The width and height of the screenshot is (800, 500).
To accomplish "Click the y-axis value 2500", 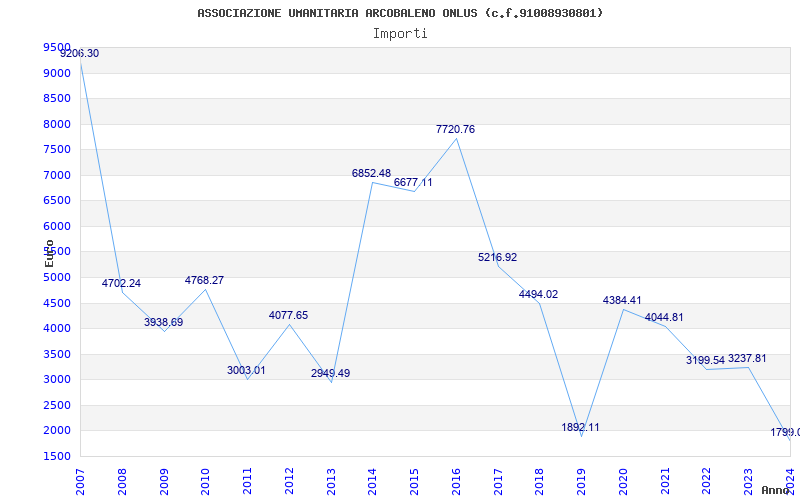I will 57,405.
